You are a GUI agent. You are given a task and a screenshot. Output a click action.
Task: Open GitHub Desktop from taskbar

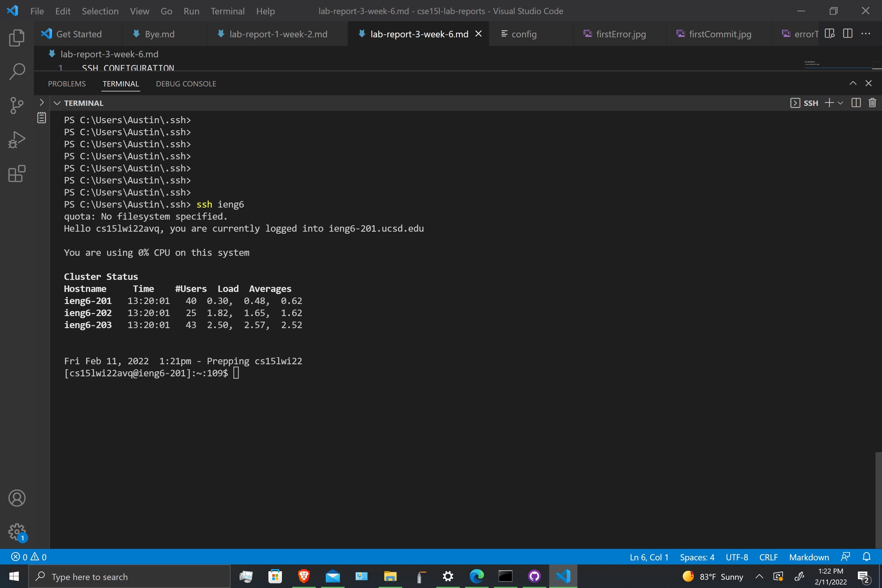(534, 576)
